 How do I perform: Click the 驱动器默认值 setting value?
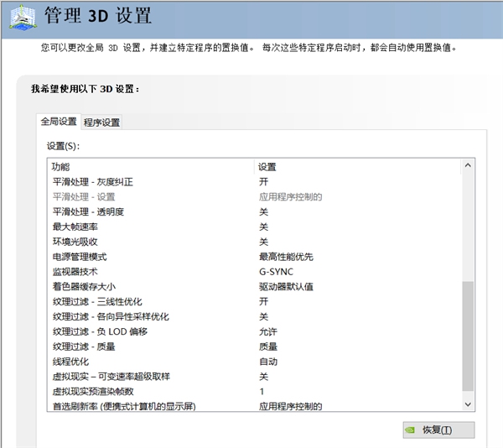(286, 287)
